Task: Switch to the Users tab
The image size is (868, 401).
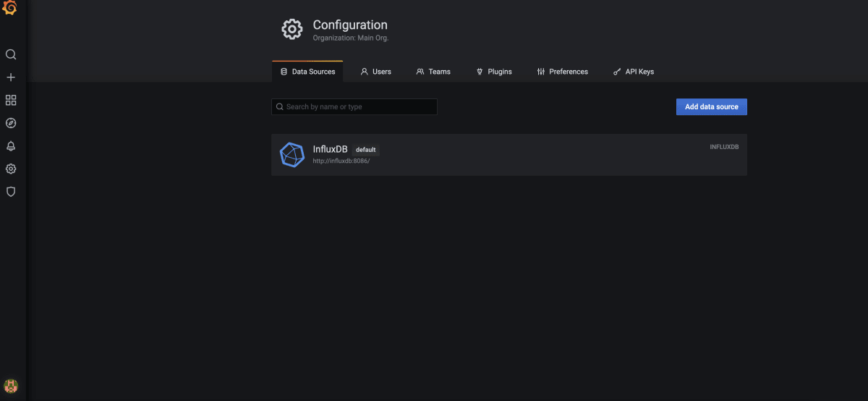Action: click(x=376, y=72)
